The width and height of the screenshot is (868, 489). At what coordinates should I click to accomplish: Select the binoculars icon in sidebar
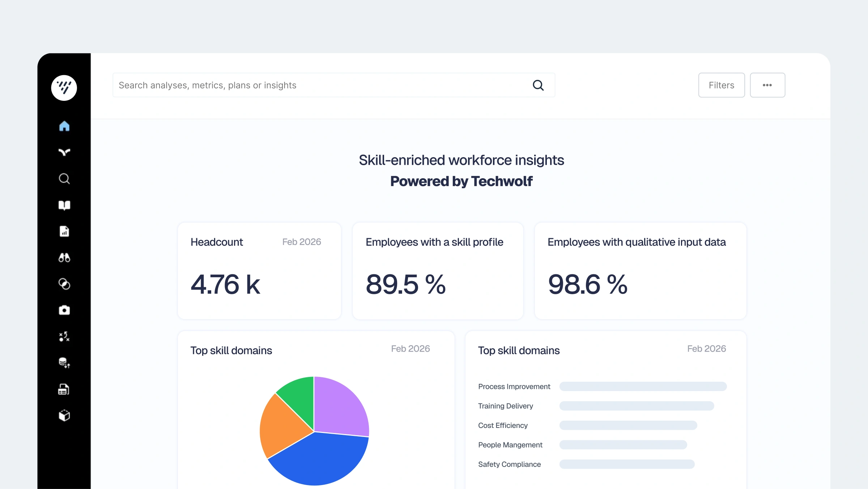64,258
